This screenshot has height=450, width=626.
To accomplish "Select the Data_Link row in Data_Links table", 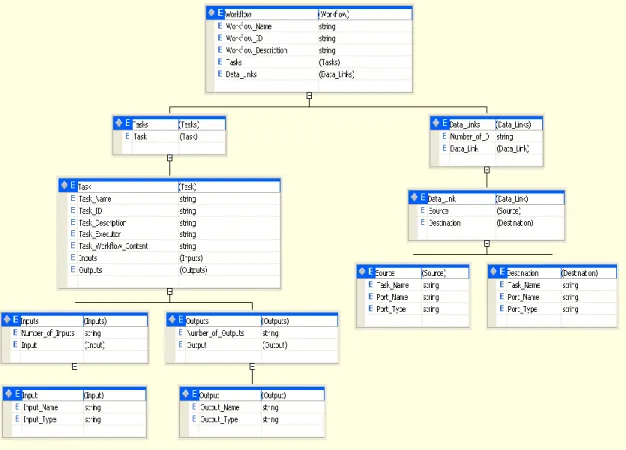I will [x=491, y=149].
